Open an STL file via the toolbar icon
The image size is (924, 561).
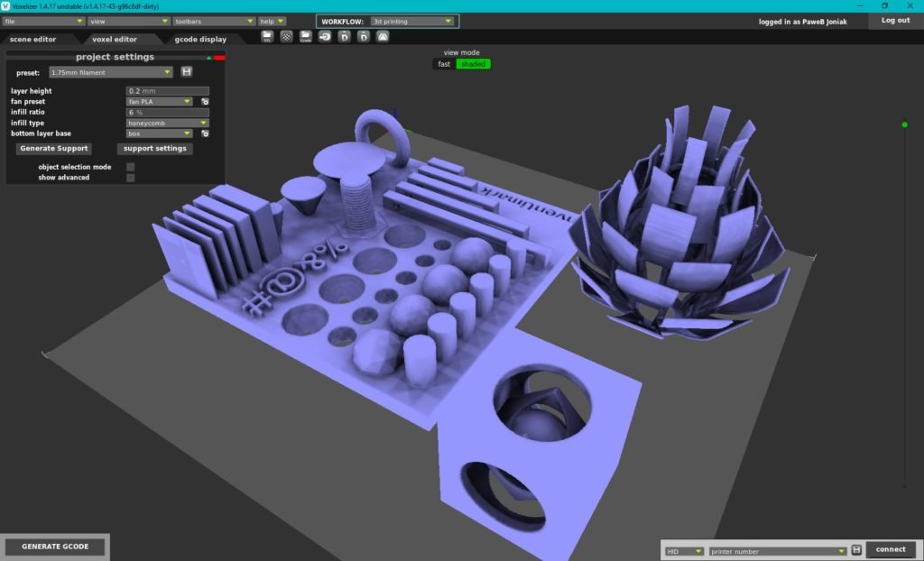267,36
